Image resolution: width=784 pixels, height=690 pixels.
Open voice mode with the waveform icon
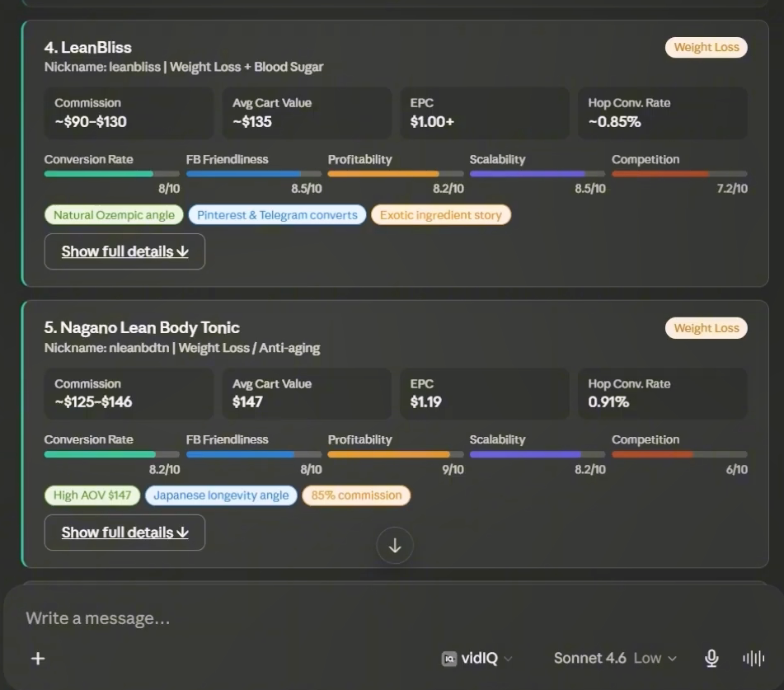pyautogui.click(x=753, y=658)
